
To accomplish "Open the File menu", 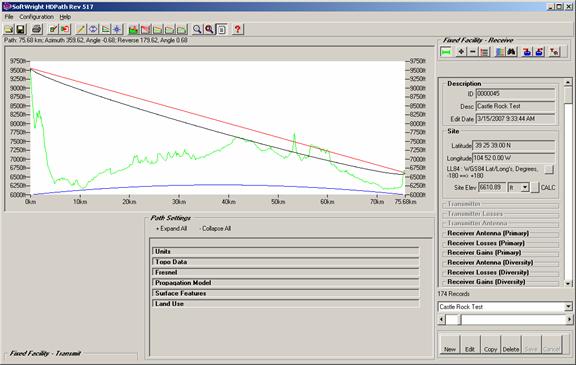I will click(9, 17).
